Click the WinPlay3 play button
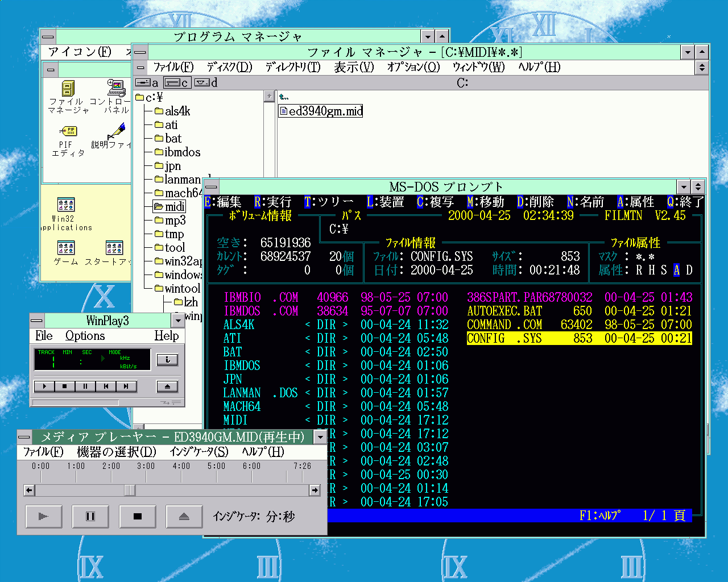Image resolution: width=728 pixels, height=582 pixels. click(x=44, y=386)
